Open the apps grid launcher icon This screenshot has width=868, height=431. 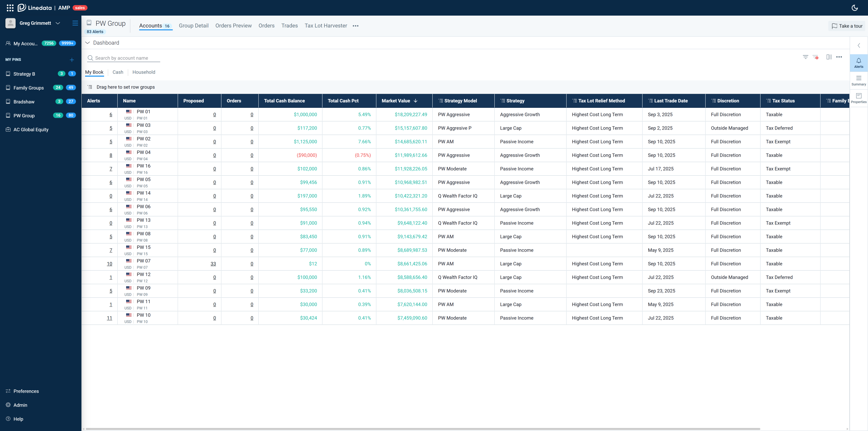(10, 8)
